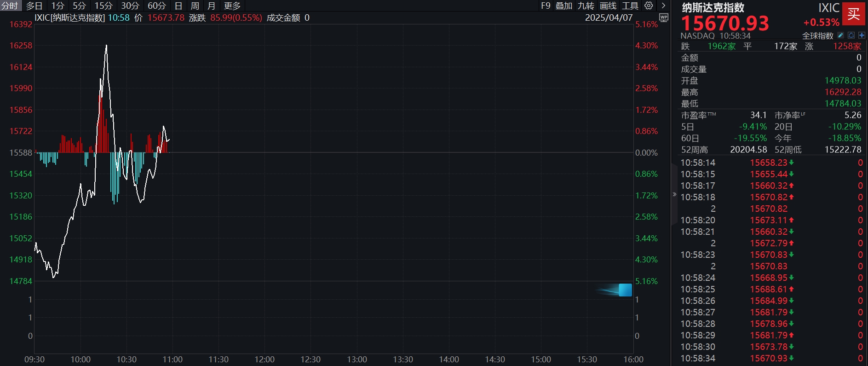The height and width of the screenshot is (366, 868).
Task: Click the 纳斯达克指数 title
Action: (713, 7)
